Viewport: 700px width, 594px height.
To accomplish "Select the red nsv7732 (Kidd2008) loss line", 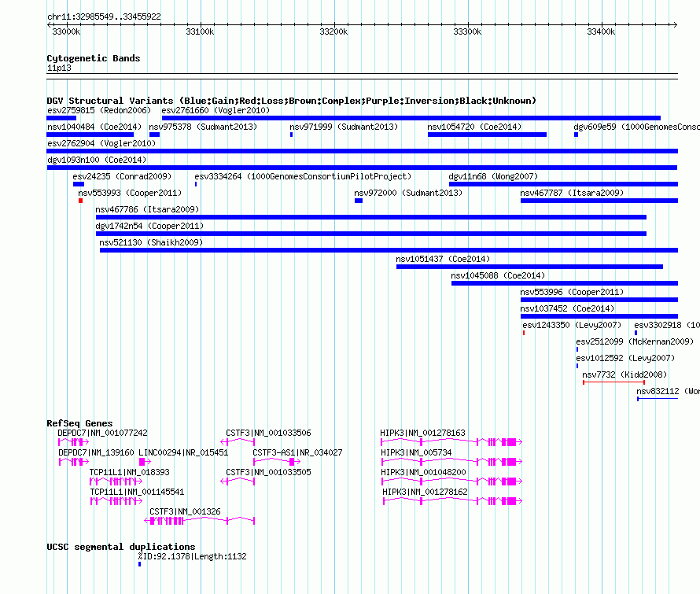I will 613,382.
